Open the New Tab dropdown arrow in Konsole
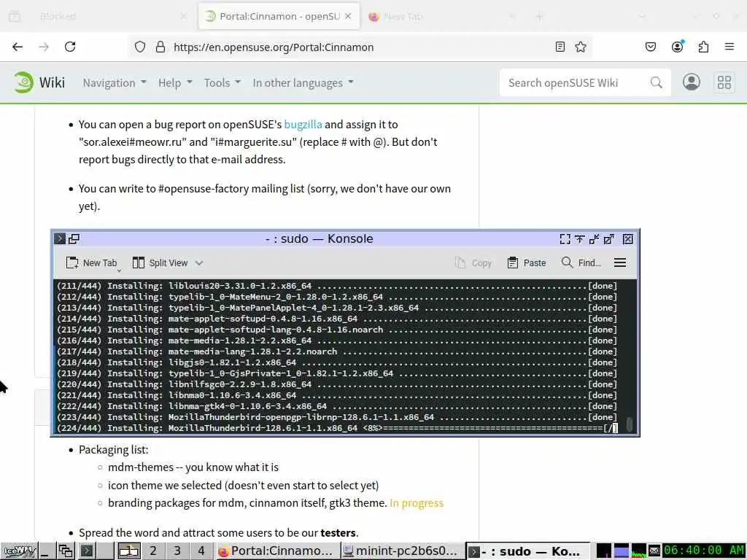This screenshot has height=560, width=747. [119, 271]
